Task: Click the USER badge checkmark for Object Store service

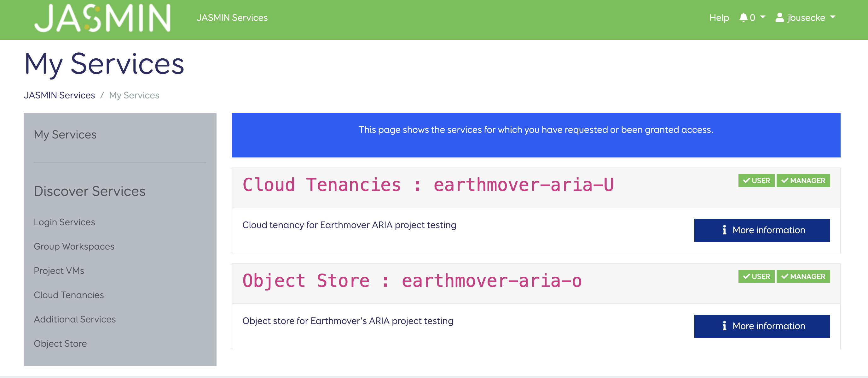Action: point(747,276)
